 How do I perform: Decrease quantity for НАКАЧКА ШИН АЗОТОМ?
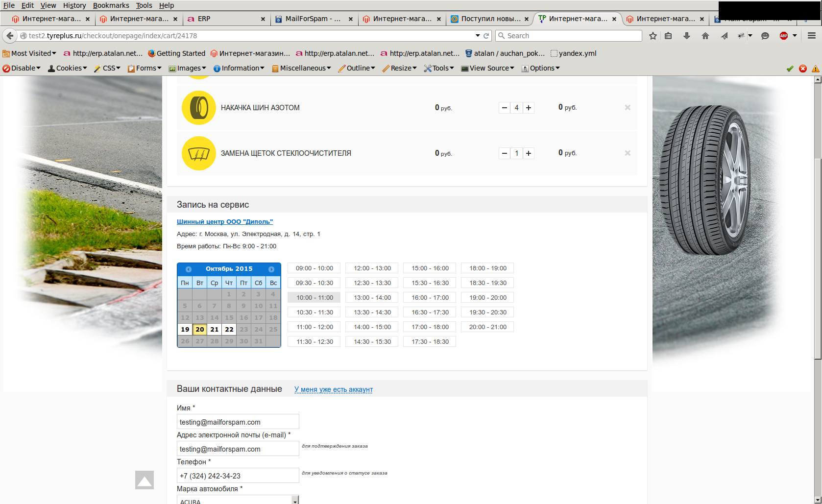point(505,108)
